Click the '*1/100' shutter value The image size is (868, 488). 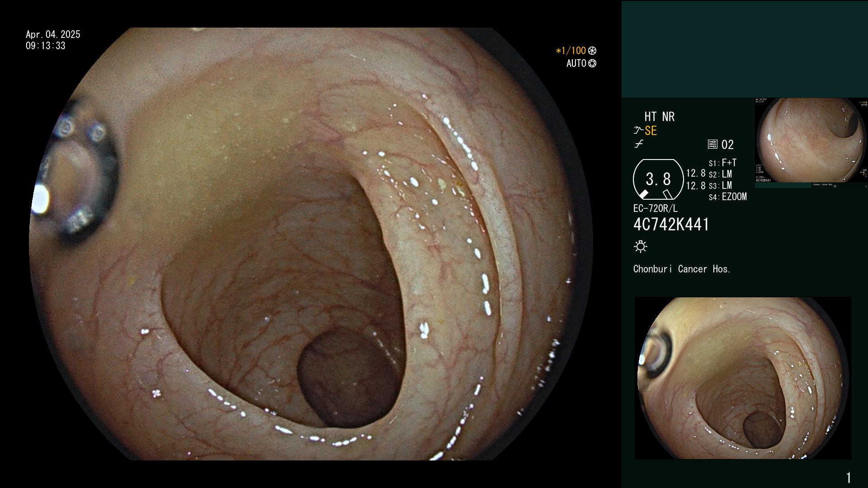(571, 51)
